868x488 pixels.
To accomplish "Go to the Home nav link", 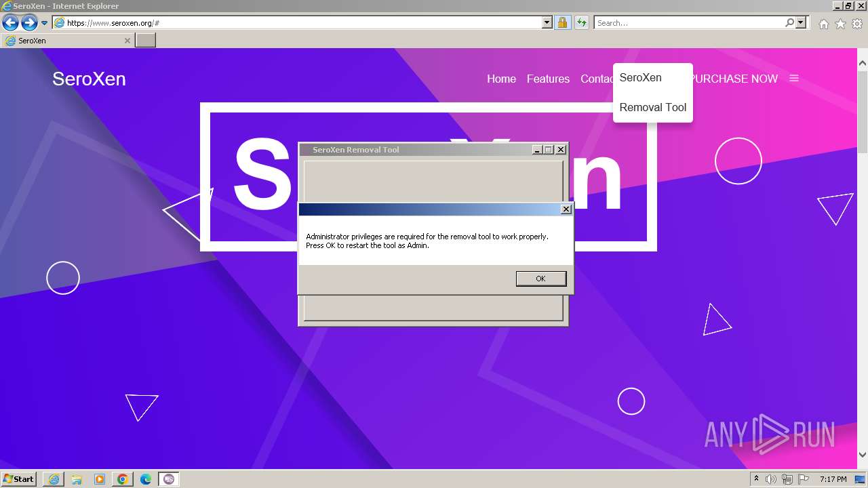I will click(501, 79).
